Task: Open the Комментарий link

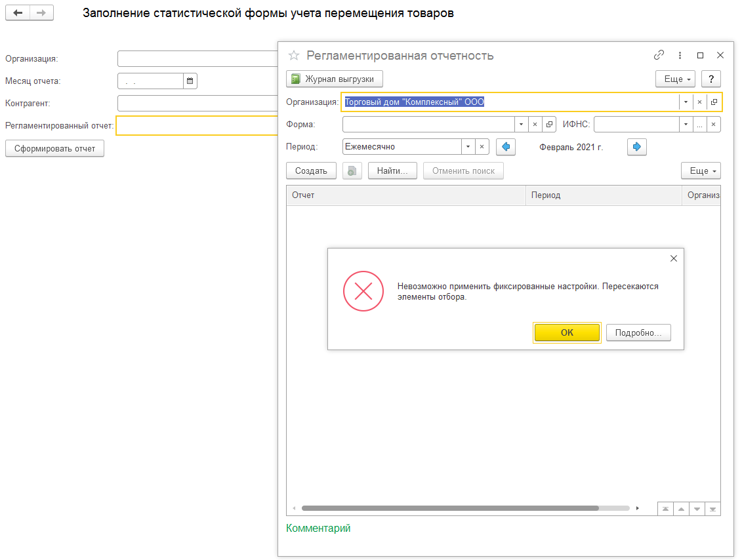Action: [318, 529]
